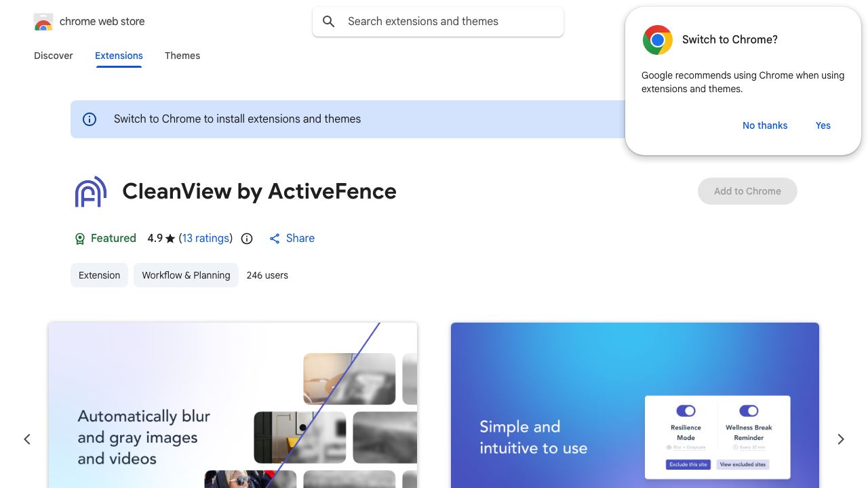The height and width of the screenshot is (488, 868).
Task: Click the '246 users' text
Action: [x=267, y=275]
